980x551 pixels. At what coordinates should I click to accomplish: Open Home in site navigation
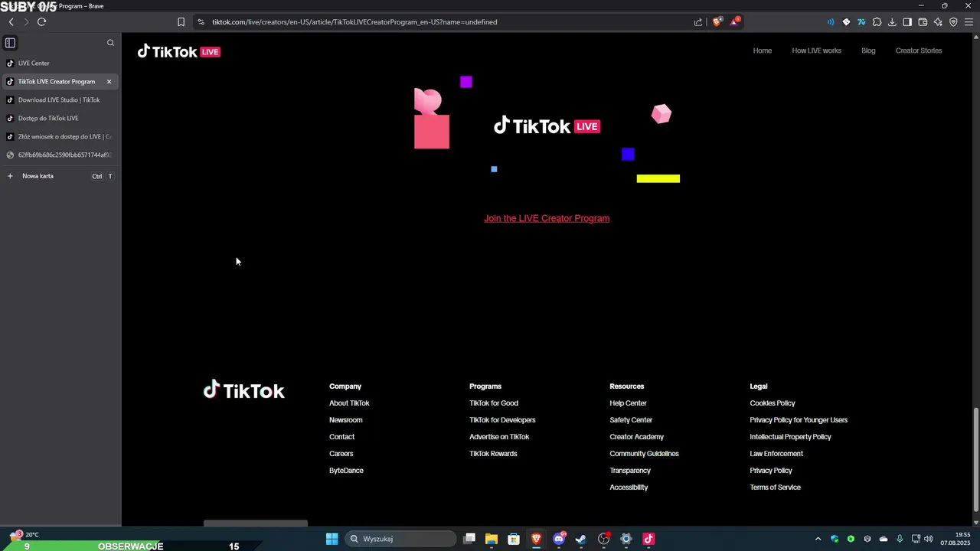coord(762,51)
